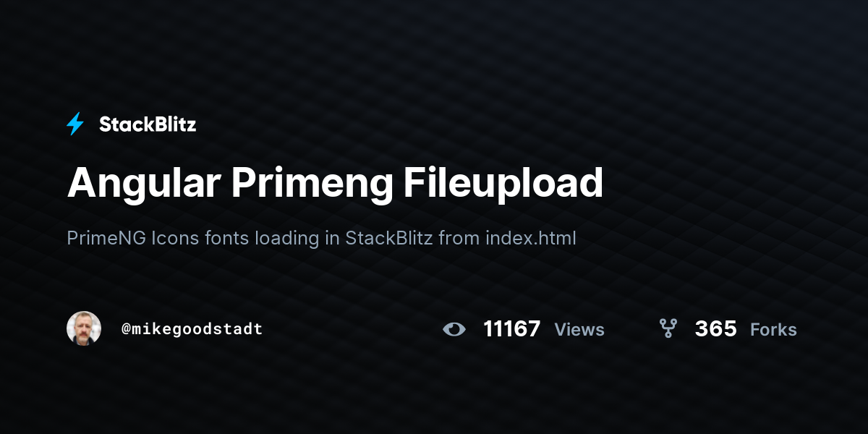The height and width of the screenshot is (434, 868).
Task: Click the Forks label
Action: point(773,330)
